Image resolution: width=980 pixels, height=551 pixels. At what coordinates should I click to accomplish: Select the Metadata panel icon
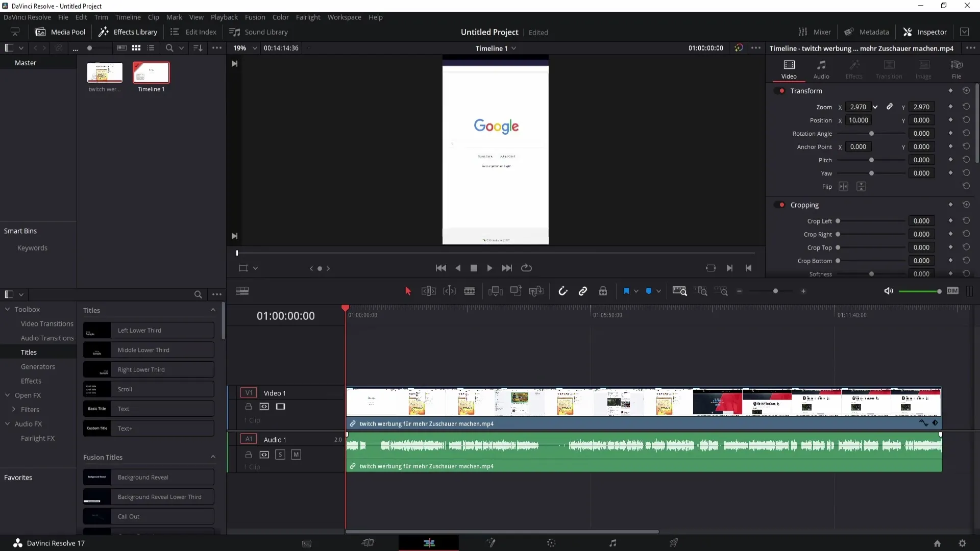pos(849,32)
